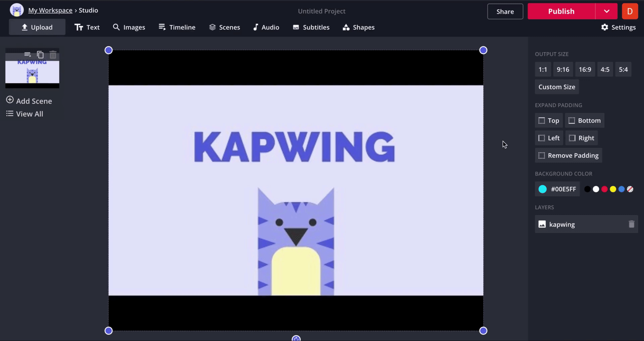Open the Subtitles tool
Viewport: 644px width, 341px height.
click(311, 27)
